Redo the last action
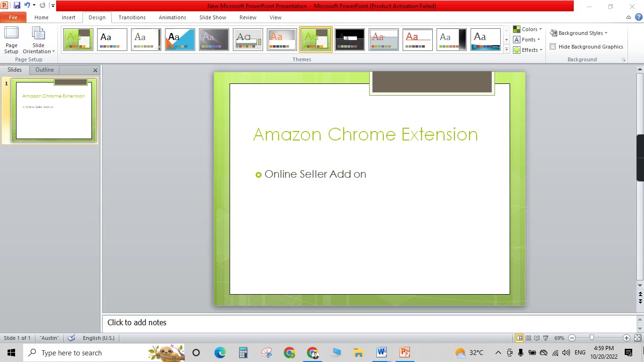 [x=42, y=6]
